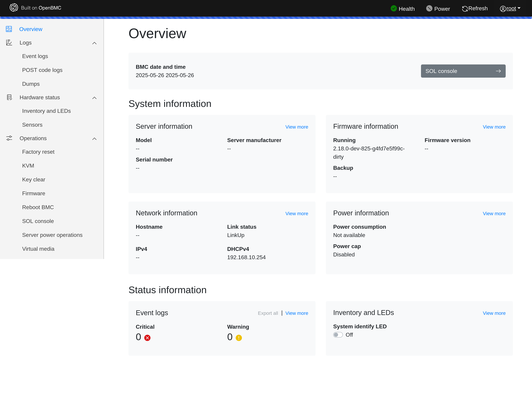View more Firmware information
The image size is (532, 403).
point(494,127)
